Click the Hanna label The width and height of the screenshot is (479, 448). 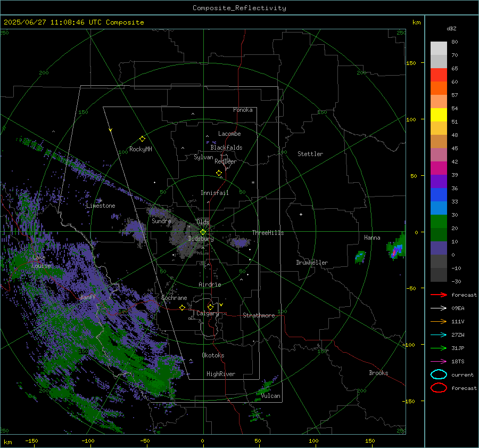pyautogui.click(x=372, y=238)
